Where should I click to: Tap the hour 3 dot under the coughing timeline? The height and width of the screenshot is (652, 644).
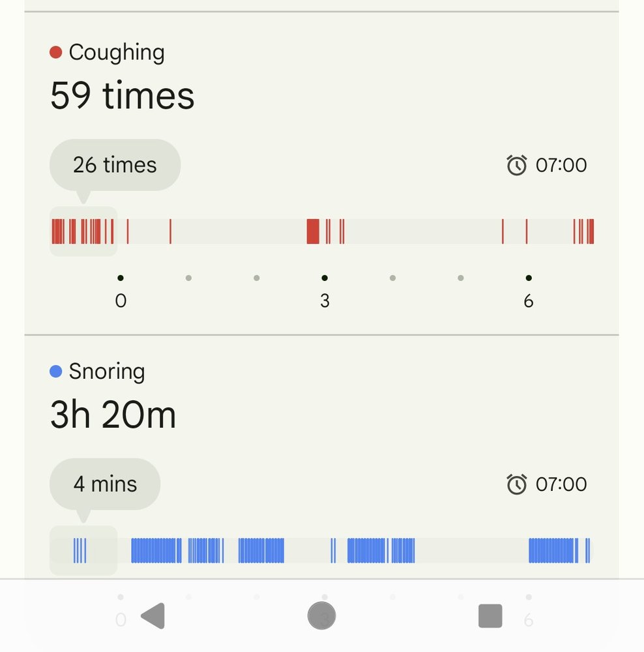[x=325, y=278]
